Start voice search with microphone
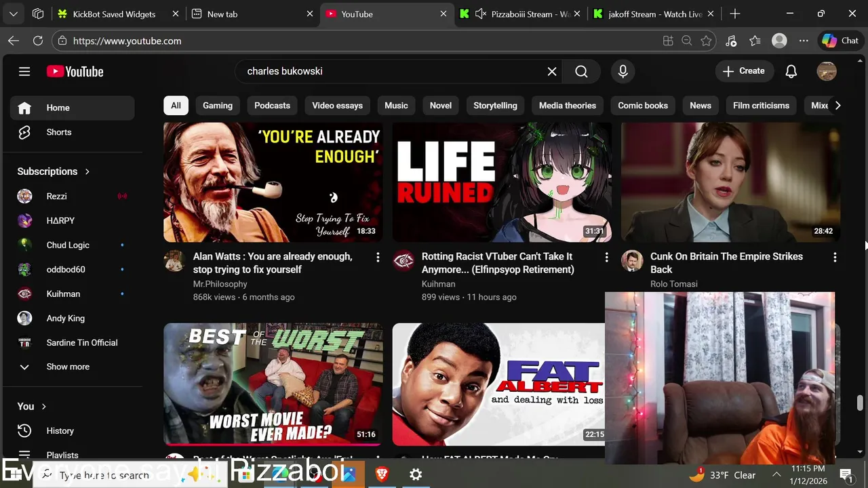Viewport: 868px width, 488px height. (623, 71)
